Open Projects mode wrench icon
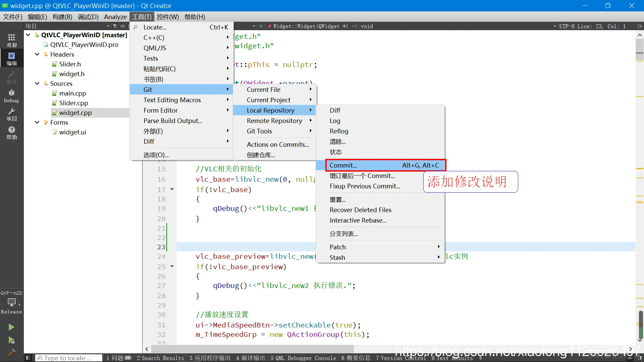Viewport: 644px width, 362px height. 11,114
